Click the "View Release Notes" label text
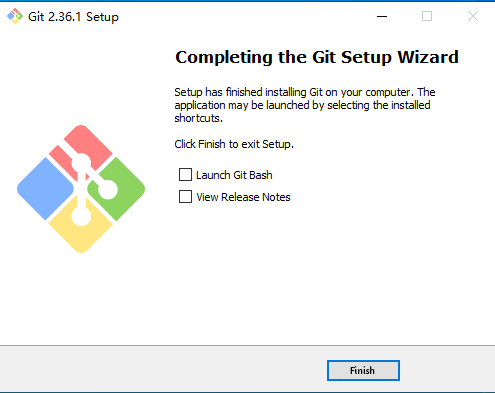 (x=243, y=197)
